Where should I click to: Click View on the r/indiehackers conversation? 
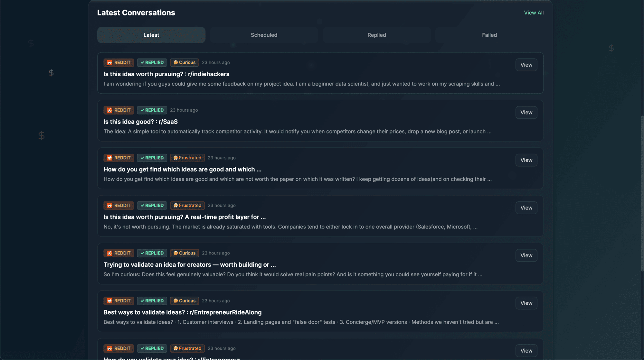tap(526, 65)
